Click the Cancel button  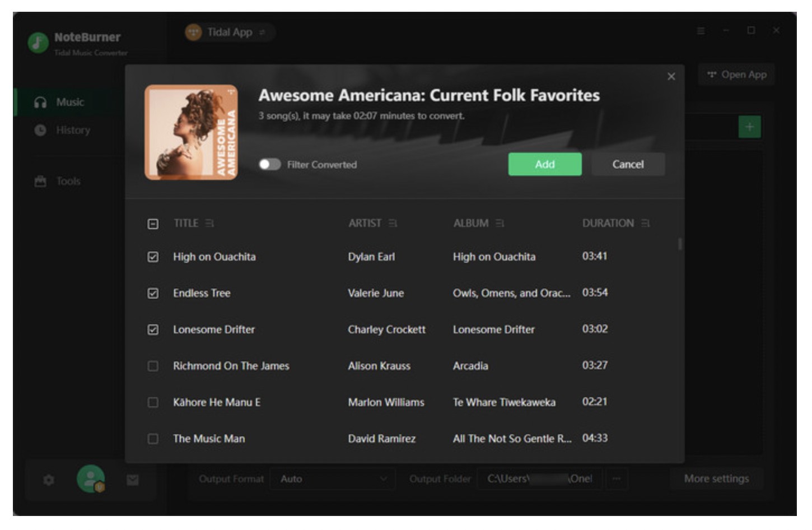tap(628, 164)
